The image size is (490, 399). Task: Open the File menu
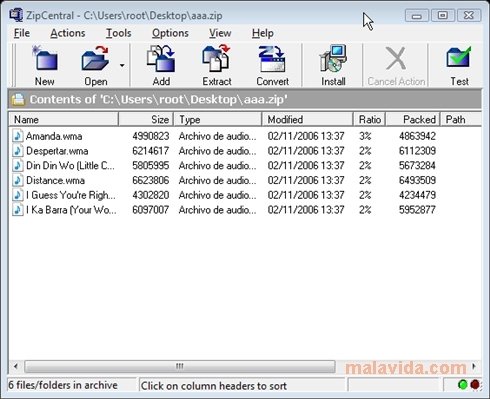tap(22, 33)
